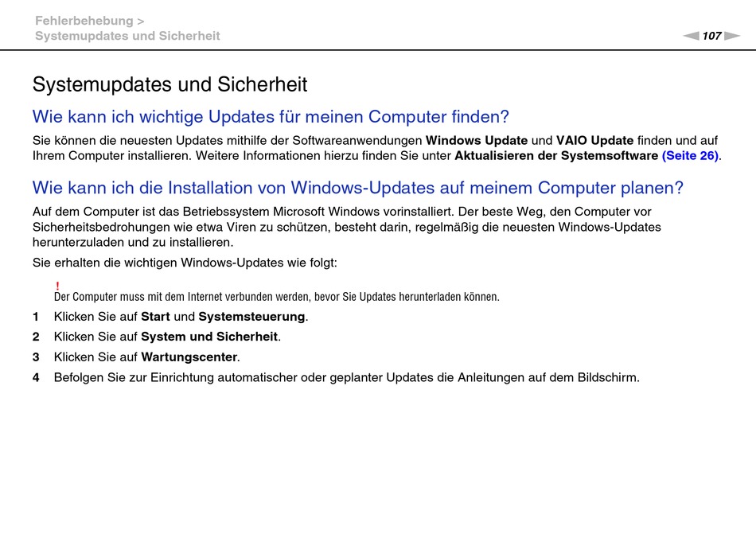Click the page number 107
The image size is (756, 534).
(x=711, y=36)
